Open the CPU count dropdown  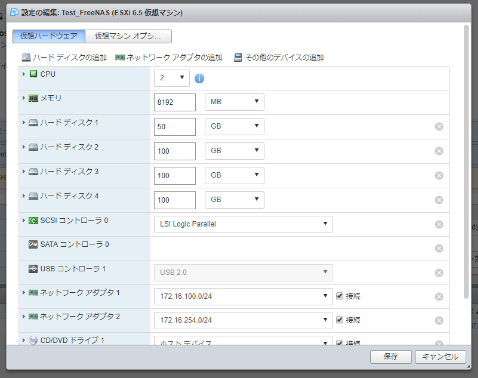click(172, 78)
